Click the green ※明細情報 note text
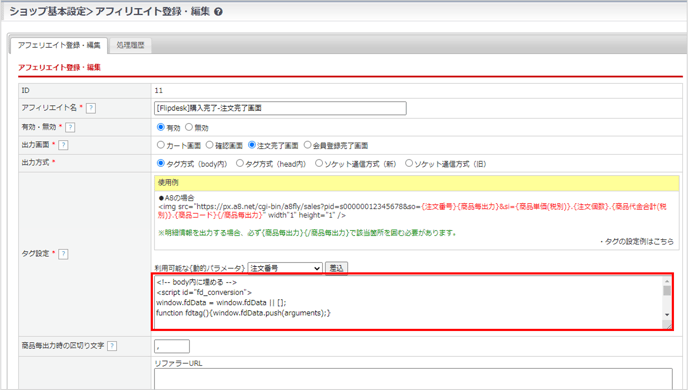The width and height of the screenshot is (688, 390). click(x=307, y=233)
